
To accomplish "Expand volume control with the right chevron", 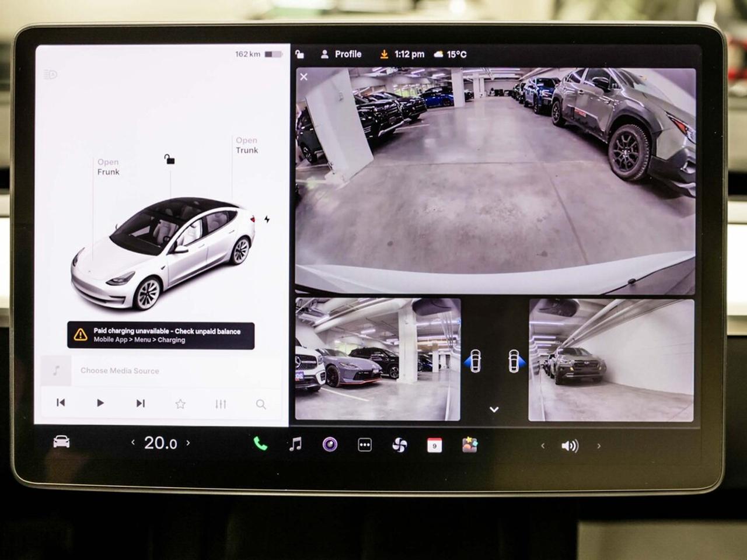I will pyautogui.click(x=599, y=445).
